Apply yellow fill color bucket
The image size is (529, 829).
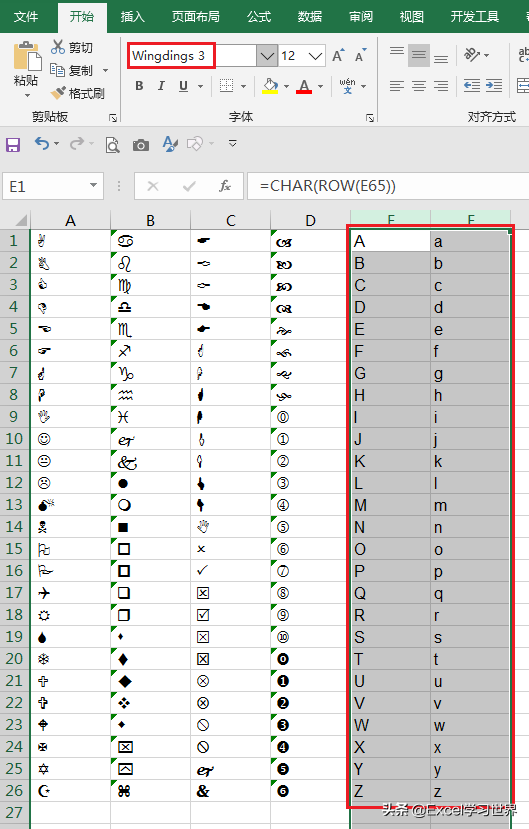pyautogui.click(x=270, y=86)
